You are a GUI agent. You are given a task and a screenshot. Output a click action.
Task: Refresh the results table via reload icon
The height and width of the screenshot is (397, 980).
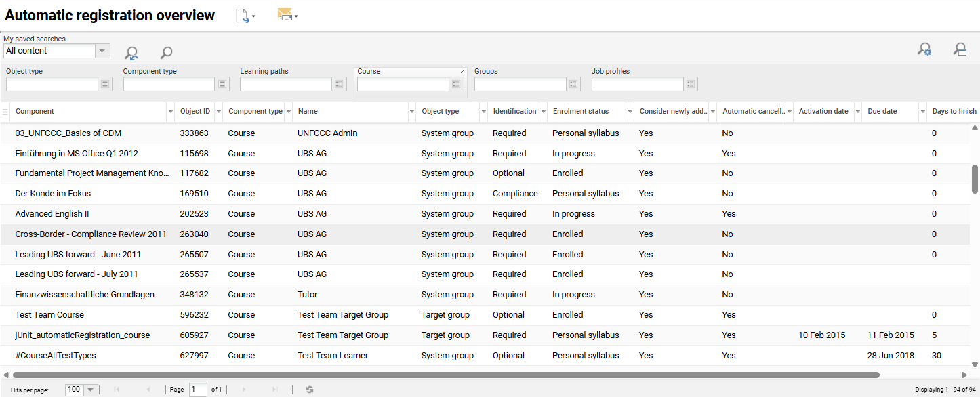pos(310,390)
